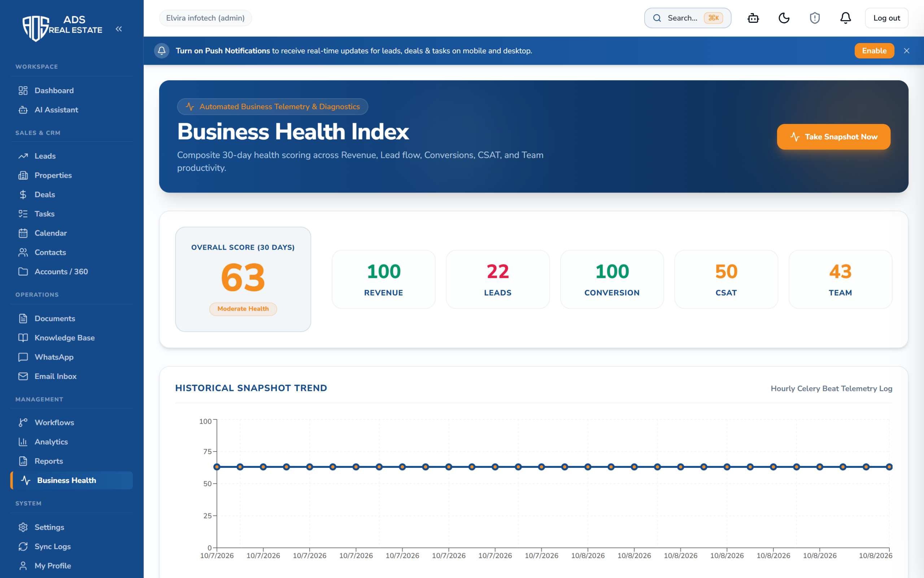Click the Sync Logs refresh icon
This screenshot has width=924, height=578.
tap(23, 547)
